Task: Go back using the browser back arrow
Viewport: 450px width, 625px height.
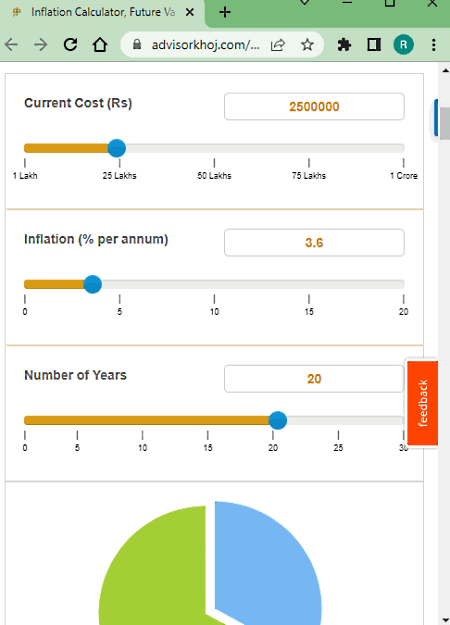Action: coord(12,45)
